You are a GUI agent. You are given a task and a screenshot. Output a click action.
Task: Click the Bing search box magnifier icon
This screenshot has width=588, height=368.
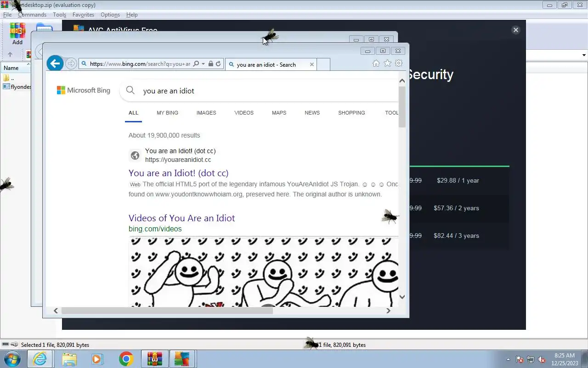(130, 91)
